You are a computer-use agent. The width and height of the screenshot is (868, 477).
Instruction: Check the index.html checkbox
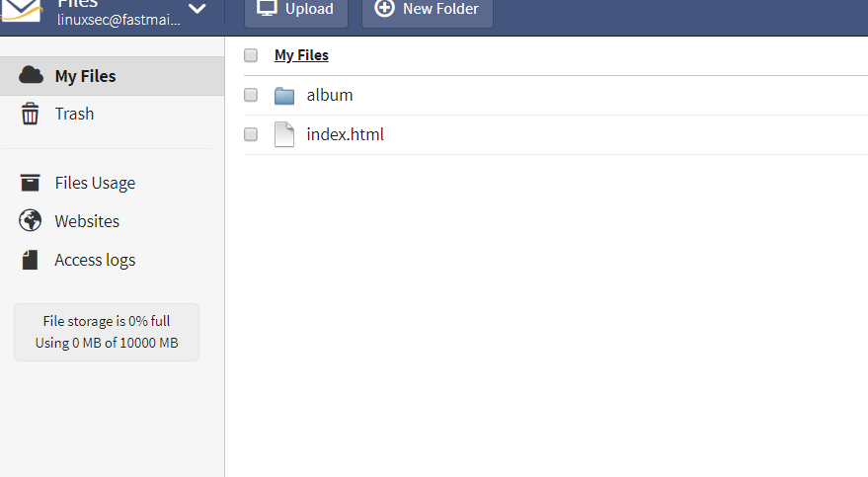(x=251, y=134)
